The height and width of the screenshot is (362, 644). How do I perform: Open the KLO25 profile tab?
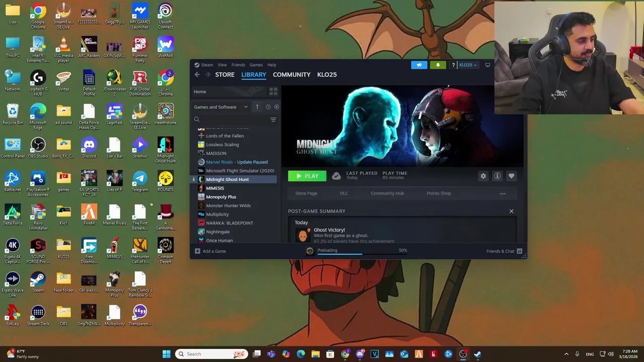[x=327, y=74]
